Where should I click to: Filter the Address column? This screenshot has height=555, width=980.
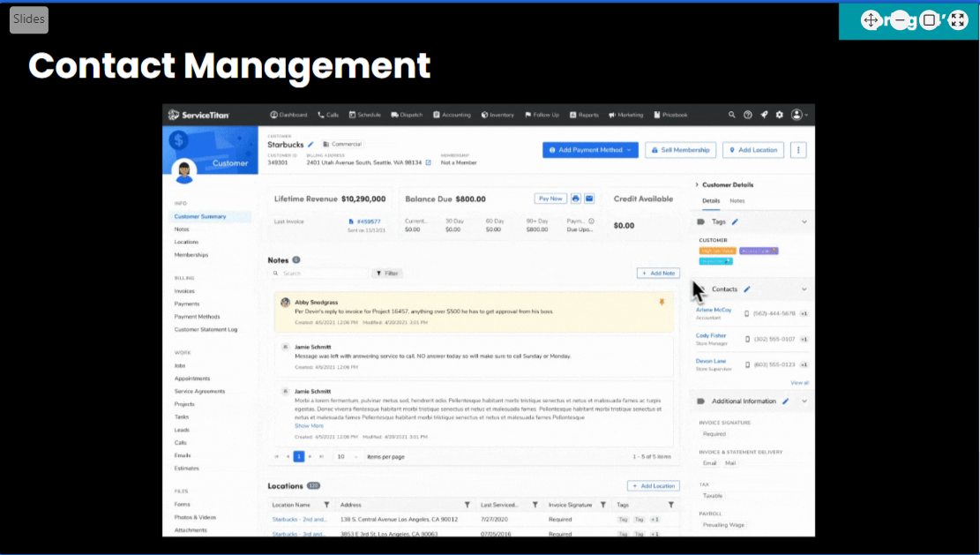467,505
